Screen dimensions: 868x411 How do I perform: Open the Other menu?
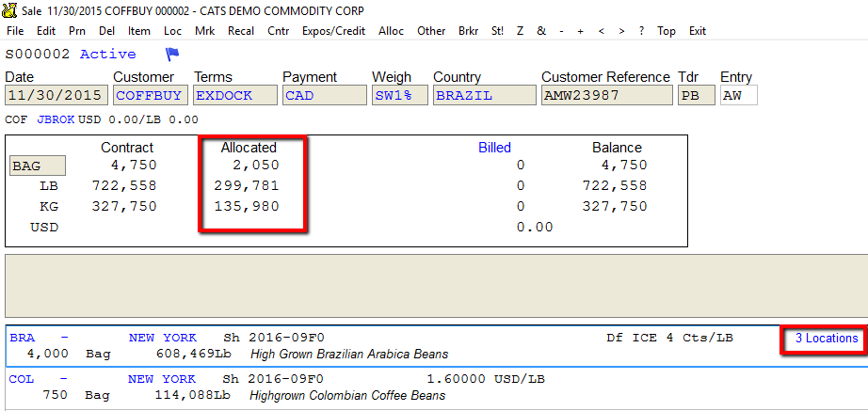click(x=431, y=31)
